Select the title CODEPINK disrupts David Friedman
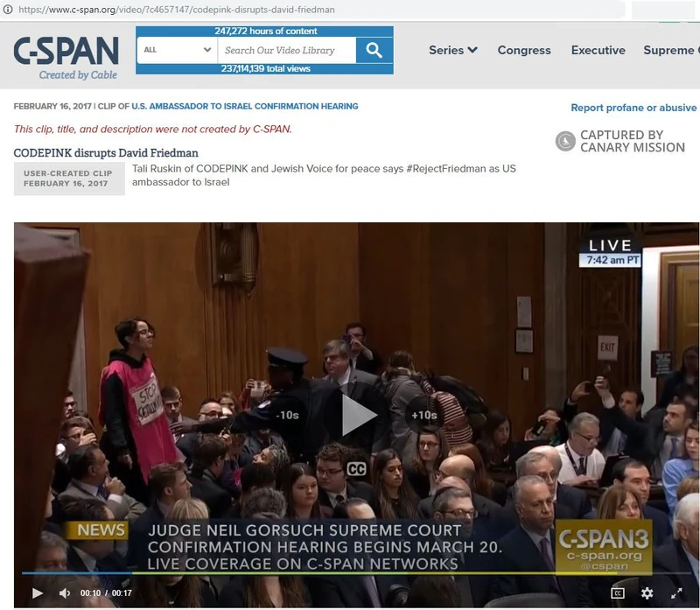The width and height of the screenshot is (700, 610). coord(106,153)
